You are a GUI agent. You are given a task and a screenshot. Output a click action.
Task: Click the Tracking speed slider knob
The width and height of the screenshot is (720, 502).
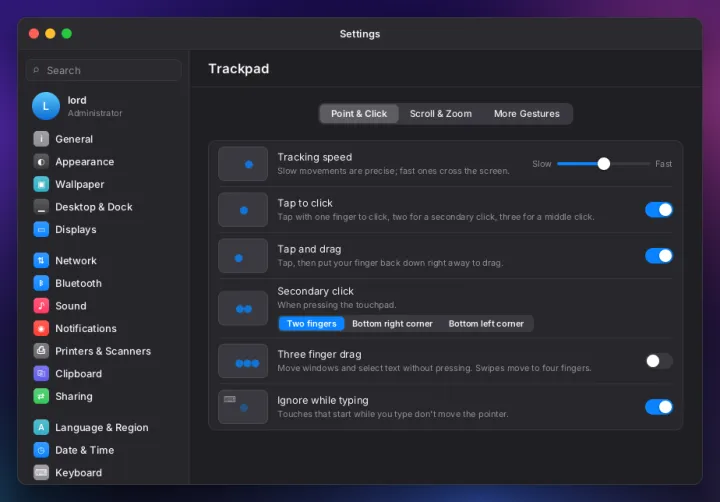(604, 164)
